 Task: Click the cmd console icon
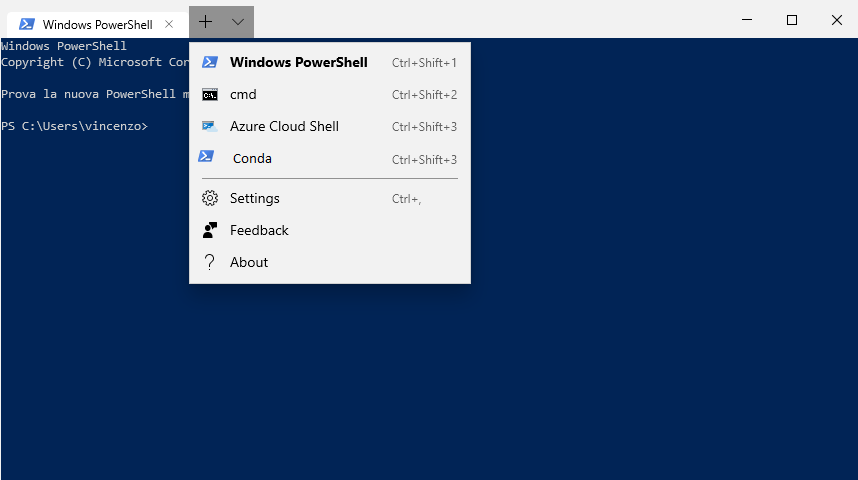pyautogui.click(x=210, y=95)
